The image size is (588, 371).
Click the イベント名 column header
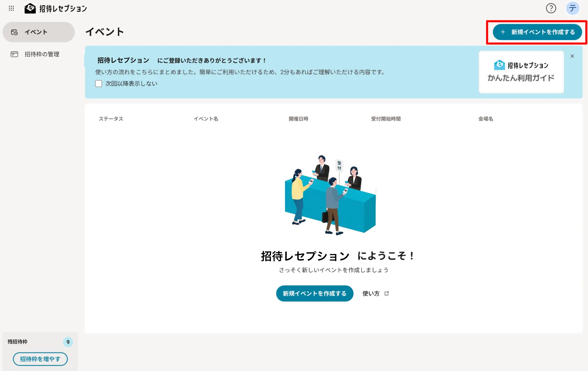[206, 119]
